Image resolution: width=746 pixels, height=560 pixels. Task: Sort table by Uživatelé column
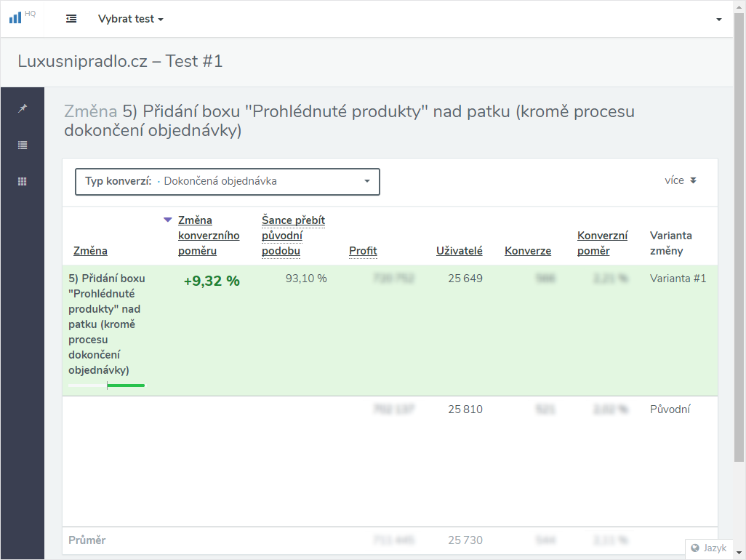459,251
